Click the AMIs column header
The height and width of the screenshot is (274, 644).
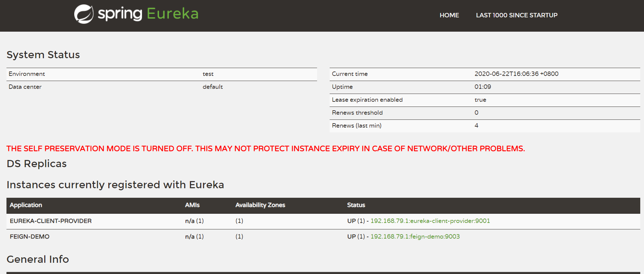click(192, 205)
